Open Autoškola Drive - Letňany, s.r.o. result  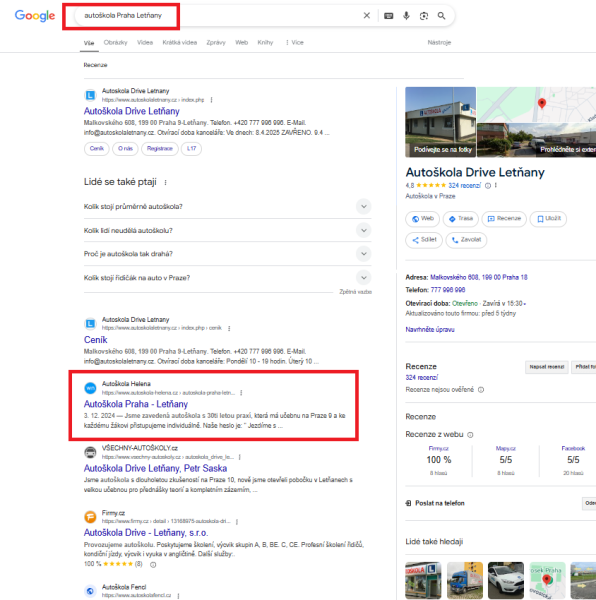[146, 533]
